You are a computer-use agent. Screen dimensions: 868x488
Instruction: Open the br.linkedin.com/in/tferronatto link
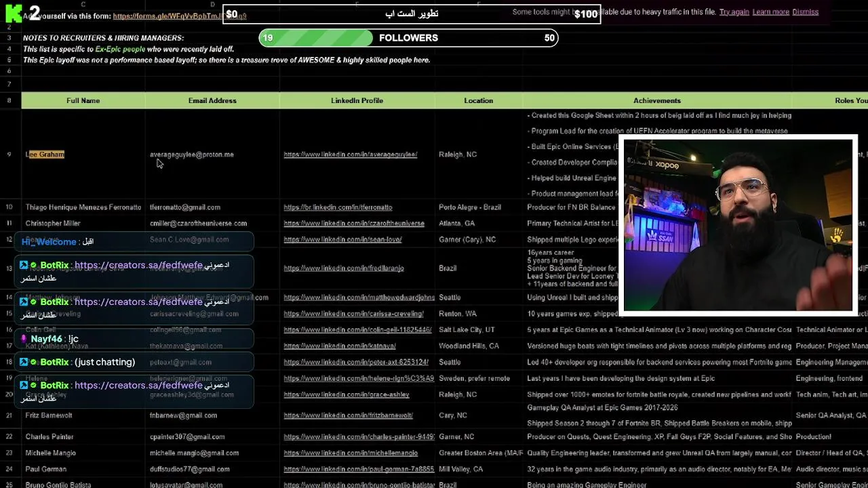point(338,207)
